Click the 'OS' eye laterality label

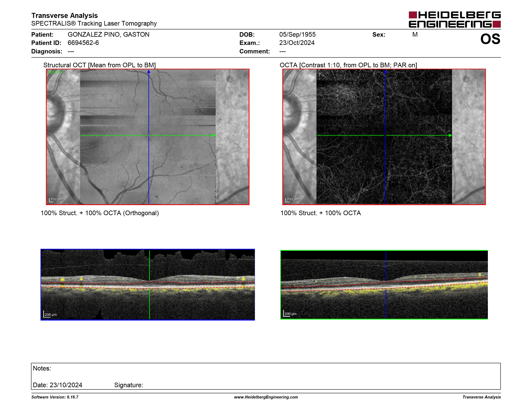(490, 39)
